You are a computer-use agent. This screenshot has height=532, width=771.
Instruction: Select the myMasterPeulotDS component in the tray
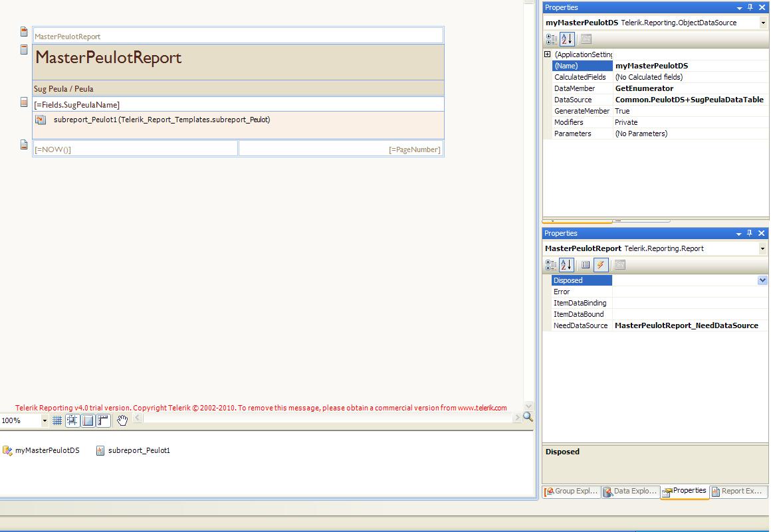pos(41,450)
